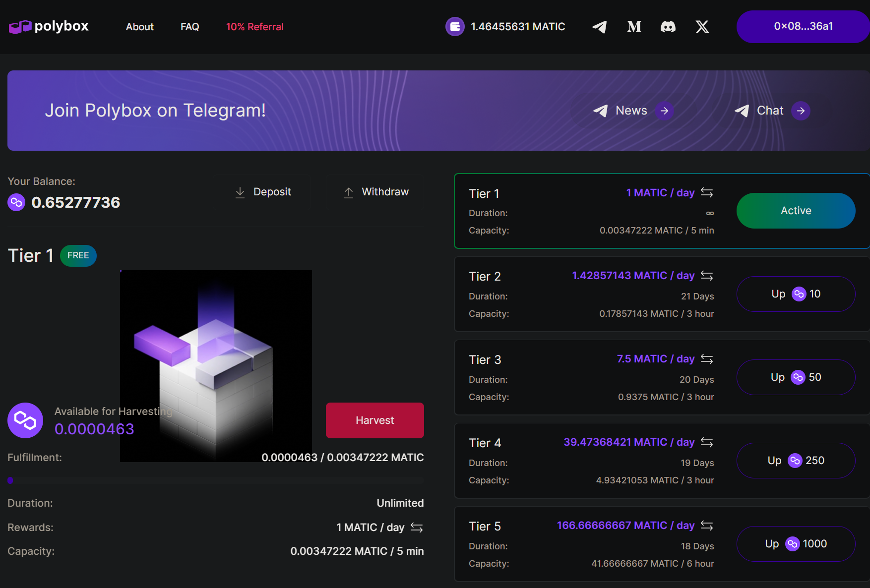This screenshot has width=870, height=588.
Task: Click the MATIC coin icon beside Your Balance
Action: coord(16,202)
